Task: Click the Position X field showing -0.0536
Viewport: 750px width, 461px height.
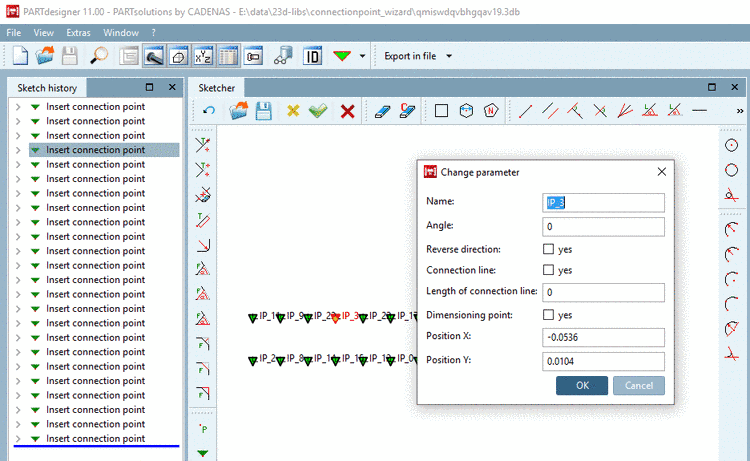Action: pos(603,338)
